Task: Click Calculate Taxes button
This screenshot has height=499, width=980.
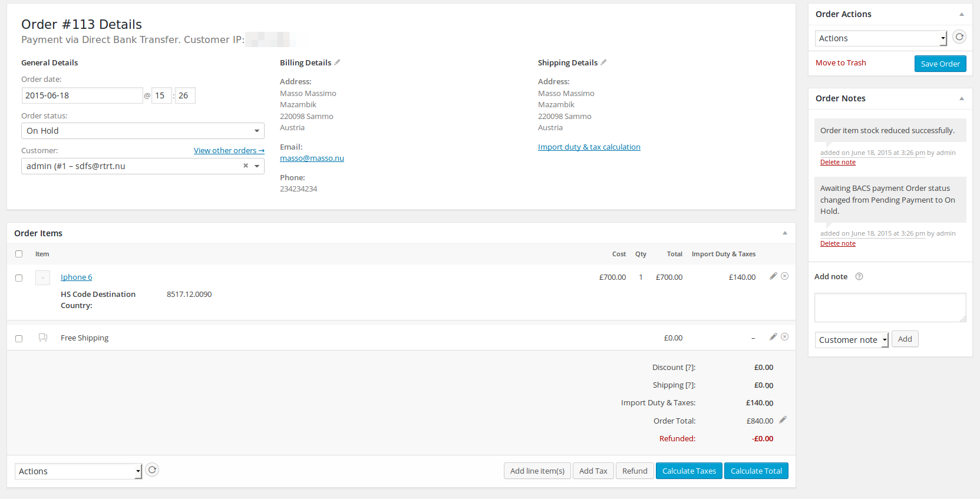Action: tap(689, 471)
